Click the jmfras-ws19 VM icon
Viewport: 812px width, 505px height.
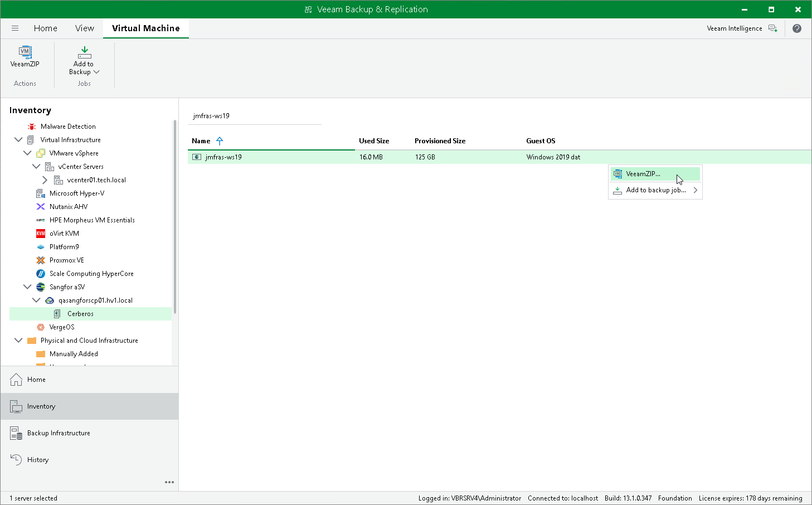[197, 157]
